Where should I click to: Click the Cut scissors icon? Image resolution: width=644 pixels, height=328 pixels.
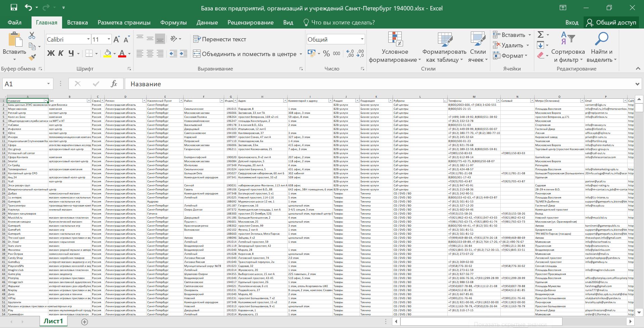pyautogui.click(x=32, y=35)
